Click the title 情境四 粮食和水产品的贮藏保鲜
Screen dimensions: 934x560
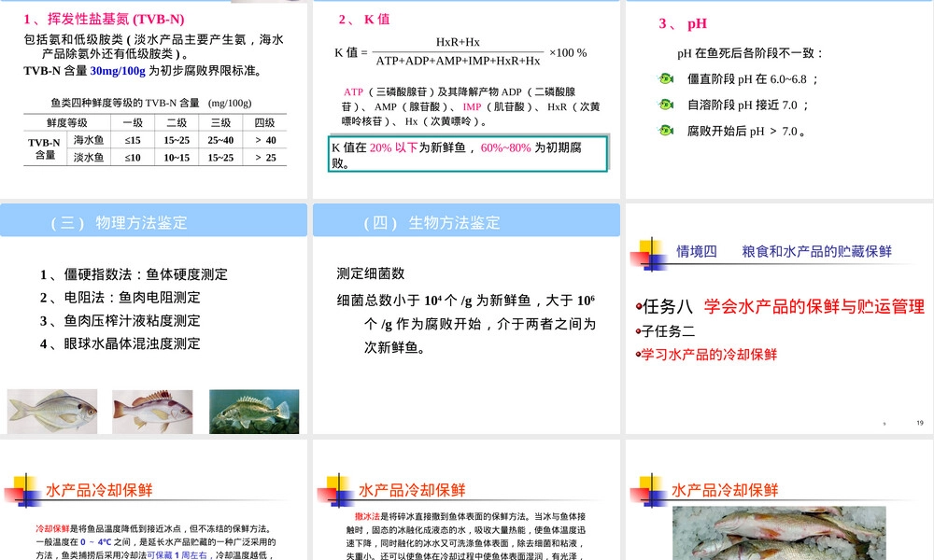784,251
